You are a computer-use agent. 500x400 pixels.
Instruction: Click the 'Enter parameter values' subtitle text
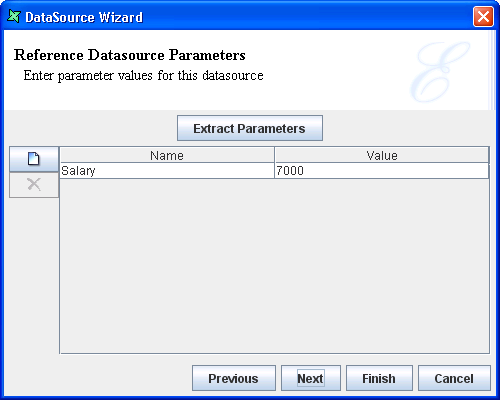point(143,76)
